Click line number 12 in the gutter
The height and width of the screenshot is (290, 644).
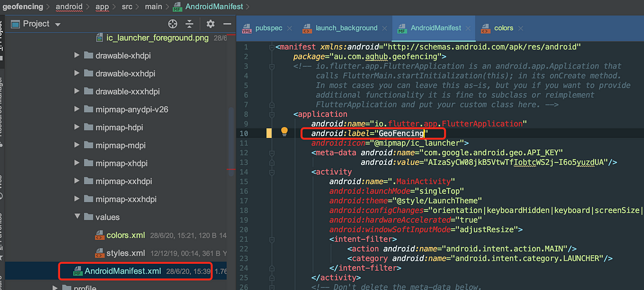[245, 153]
